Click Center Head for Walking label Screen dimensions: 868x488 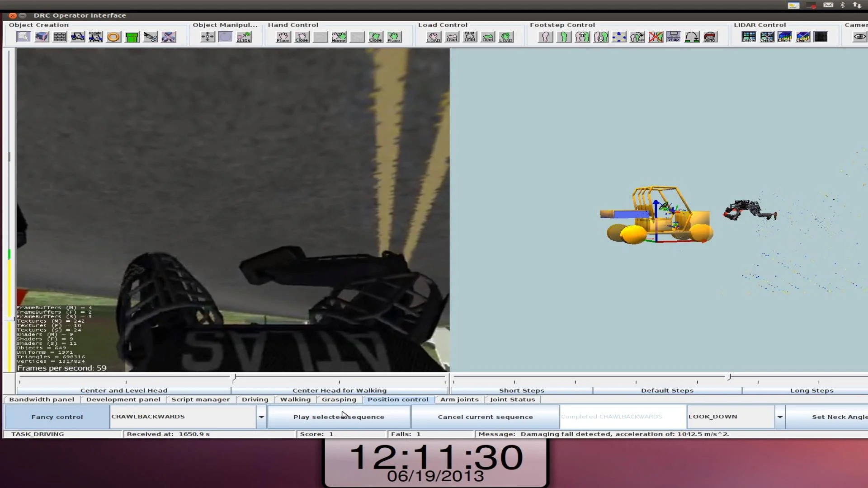coord(340,390)
